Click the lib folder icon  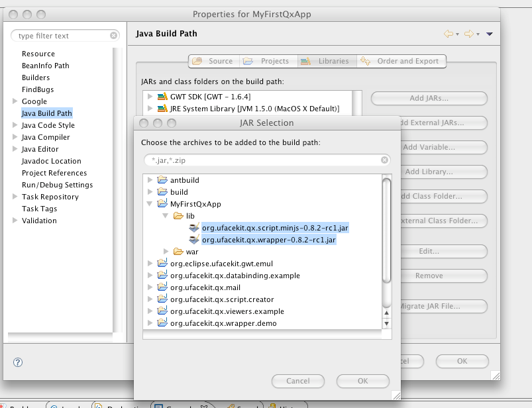(x=178, y=216)
